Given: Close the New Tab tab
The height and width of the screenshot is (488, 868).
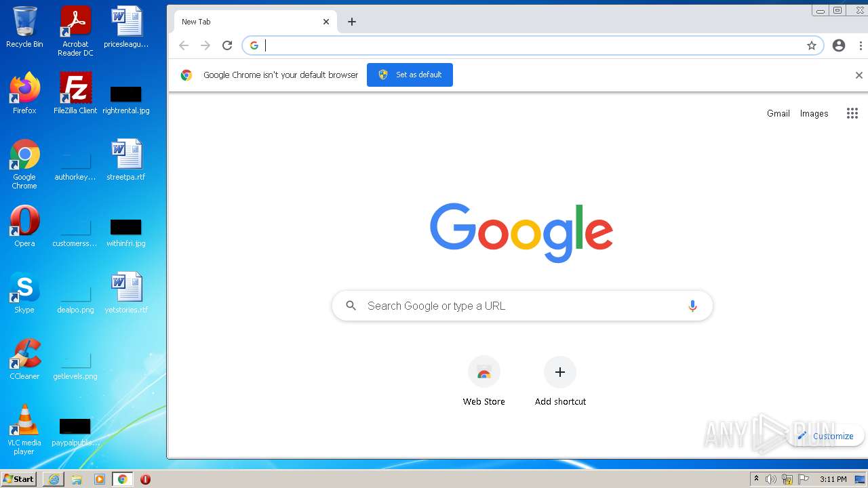Looking at the screenshot, I should click(326, 22).
